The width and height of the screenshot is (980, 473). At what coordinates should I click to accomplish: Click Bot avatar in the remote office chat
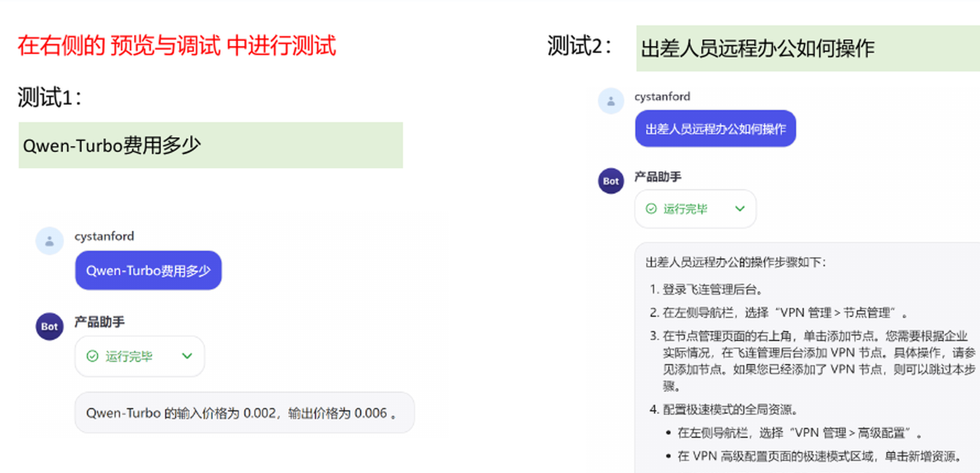coord(611,181)
